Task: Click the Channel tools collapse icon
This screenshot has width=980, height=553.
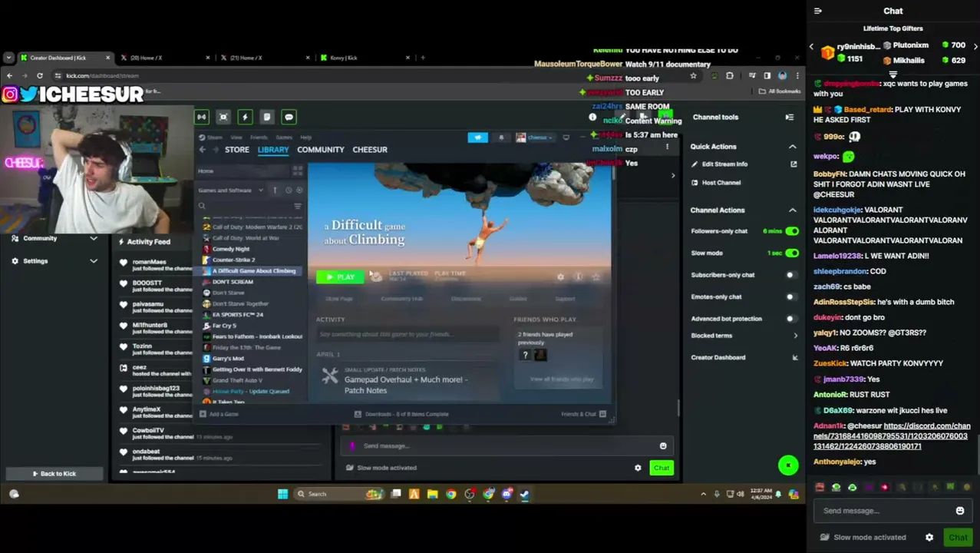Action: 789,117
